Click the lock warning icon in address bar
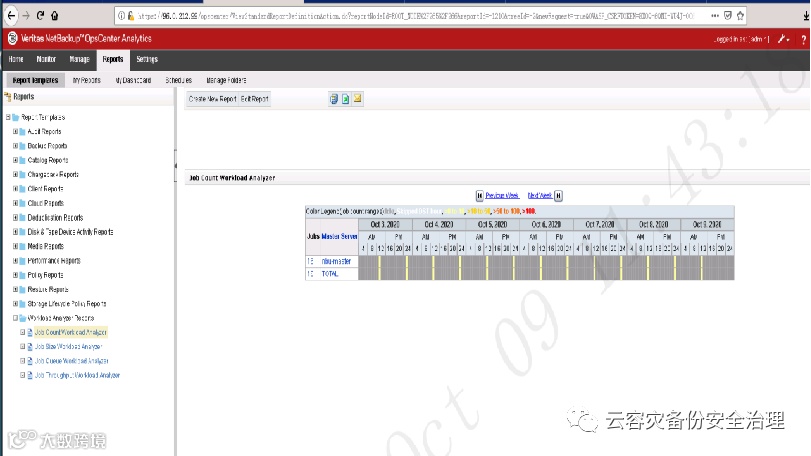Screen dimensions: 811x456 click(131, 16)
